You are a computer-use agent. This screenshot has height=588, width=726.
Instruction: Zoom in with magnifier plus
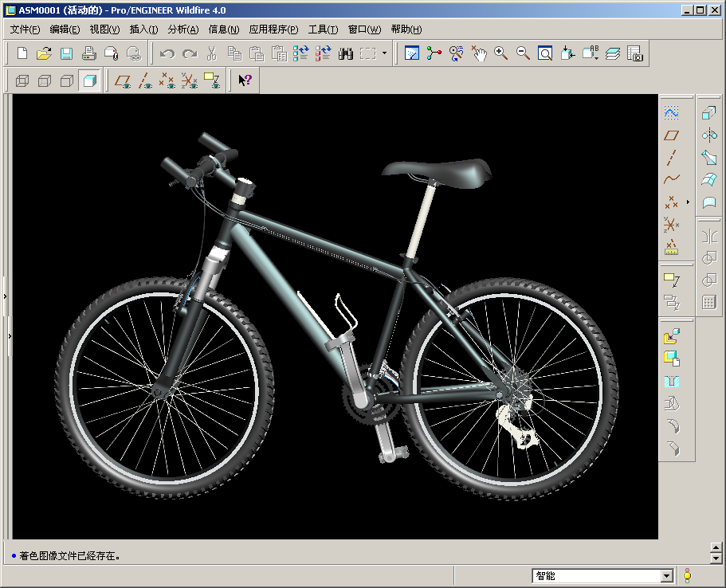501,53
